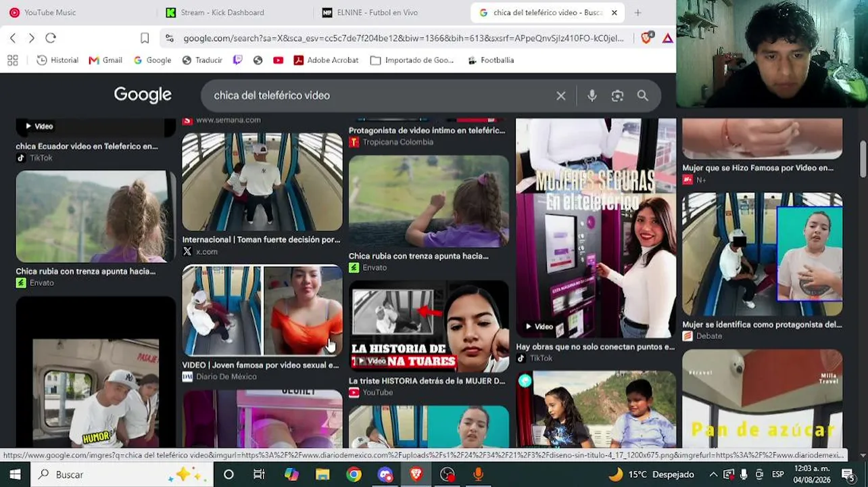This screenshot has width=868, height=487.
Task: Open the Traducir bookmark
Action: tap(202, 60)
